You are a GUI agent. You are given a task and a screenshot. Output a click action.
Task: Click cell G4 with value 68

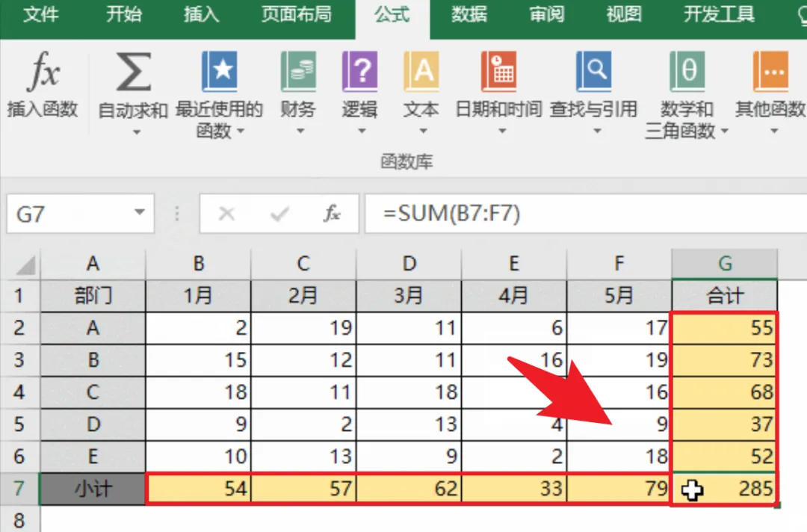pyautogui.click(x=725, y=392)
